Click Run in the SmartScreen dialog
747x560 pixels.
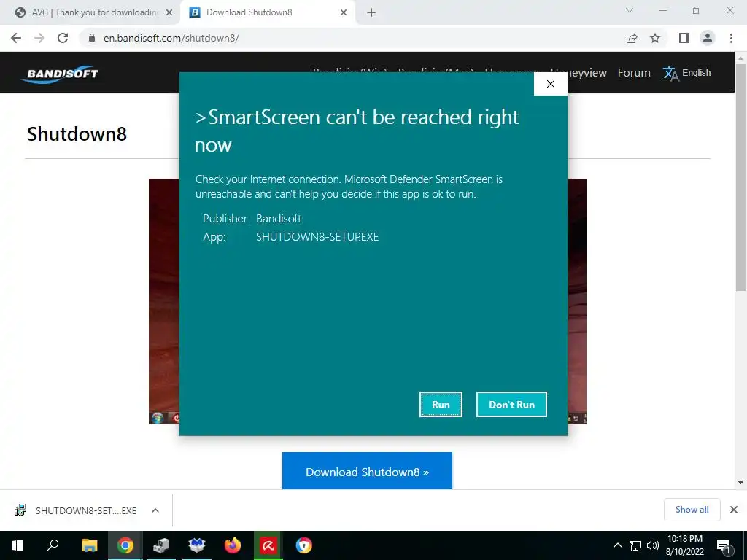click(441, 404)
